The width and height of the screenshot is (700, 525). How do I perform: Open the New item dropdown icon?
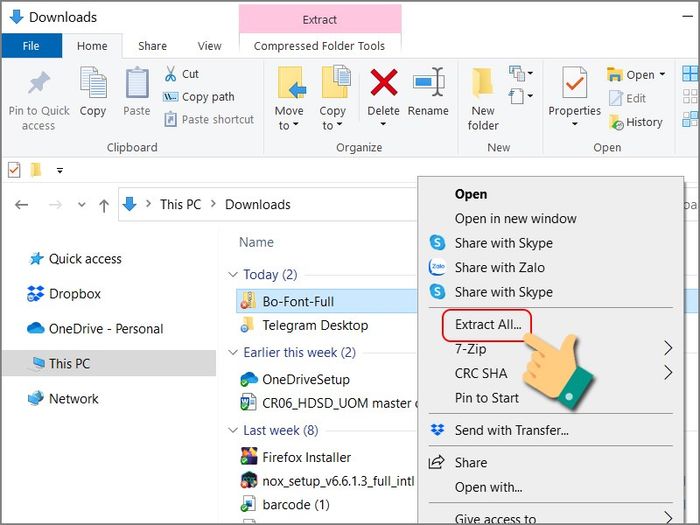(x=521, y=73)
